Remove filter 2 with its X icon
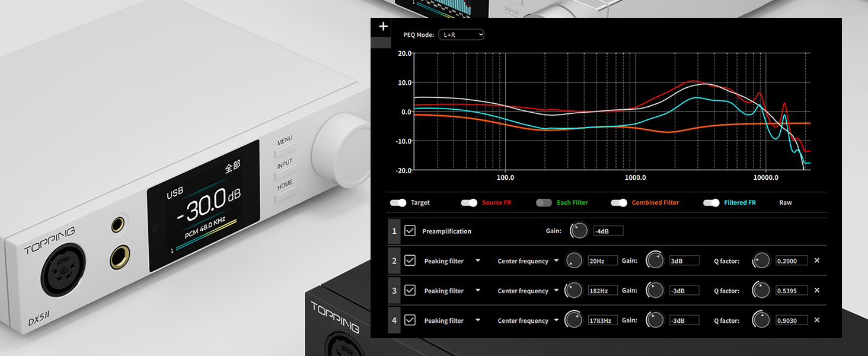 [816, 260]
